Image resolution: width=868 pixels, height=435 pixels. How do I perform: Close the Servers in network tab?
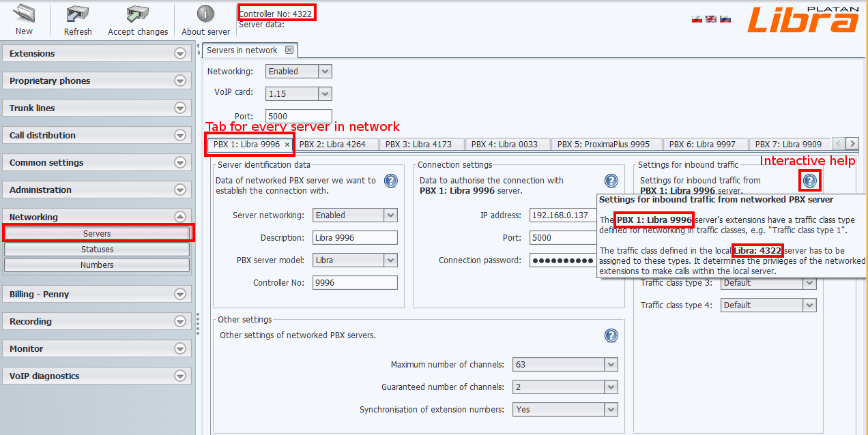pos(289,50)
